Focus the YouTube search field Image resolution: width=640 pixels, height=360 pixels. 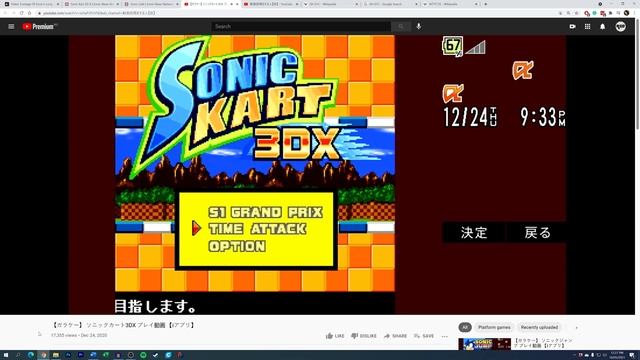(301, 27)
